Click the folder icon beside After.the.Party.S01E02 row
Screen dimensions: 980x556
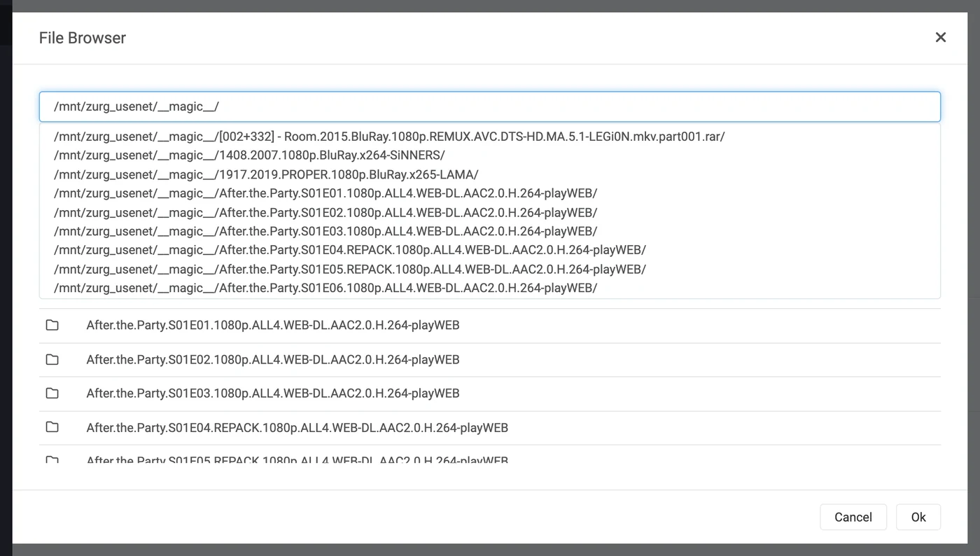pos(52,359)
